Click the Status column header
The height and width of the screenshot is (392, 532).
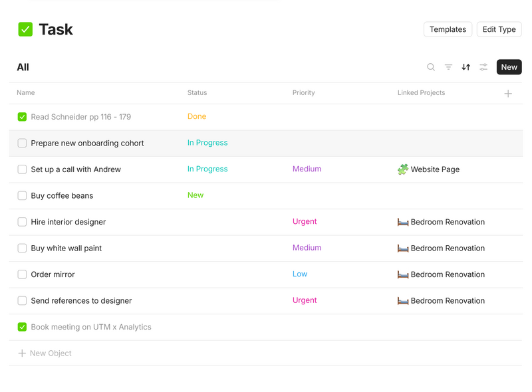tap(197, 92)
